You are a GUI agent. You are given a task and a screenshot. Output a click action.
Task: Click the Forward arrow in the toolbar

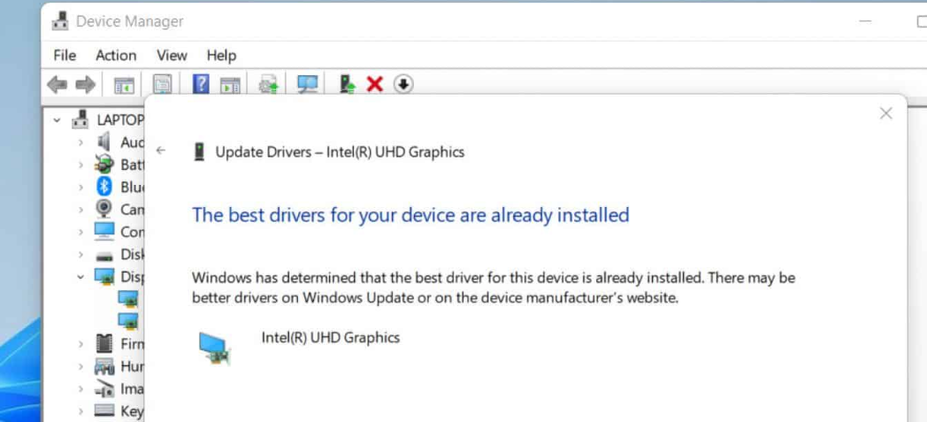tap(86, 85)
